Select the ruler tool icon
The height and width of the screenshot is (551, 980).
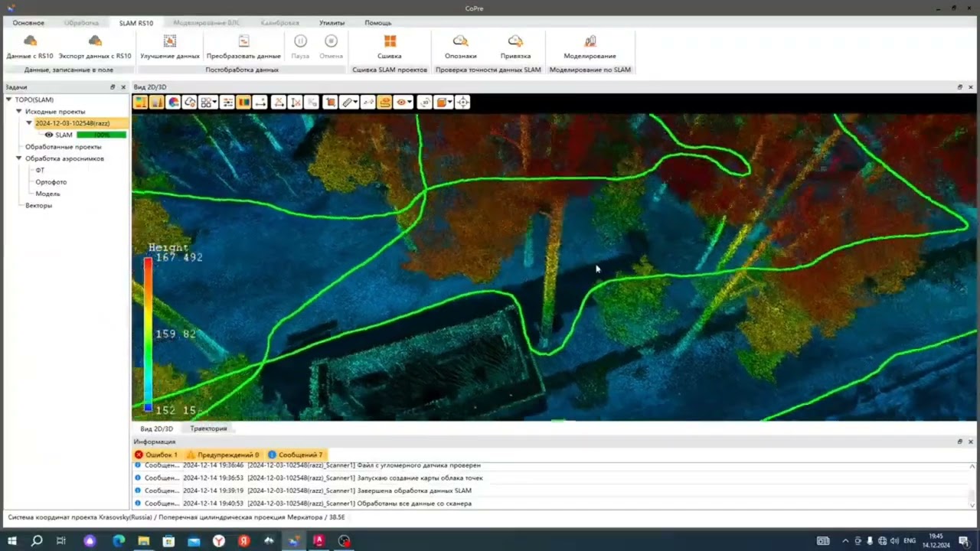[346, 102]
